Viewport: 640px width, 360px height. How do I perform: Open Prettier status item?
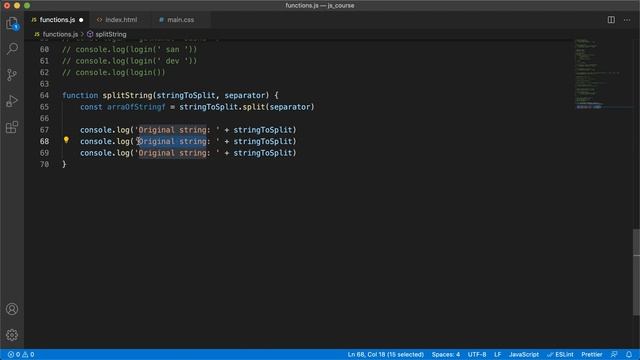[591, 354]
